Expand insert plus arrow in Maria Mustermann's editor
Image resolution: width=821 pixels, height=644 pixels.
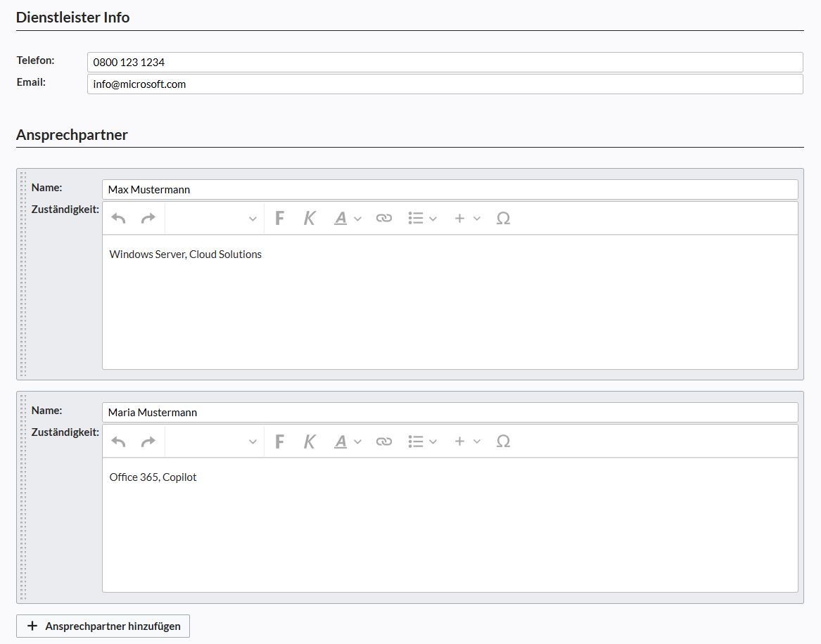(x=477, y=442)
